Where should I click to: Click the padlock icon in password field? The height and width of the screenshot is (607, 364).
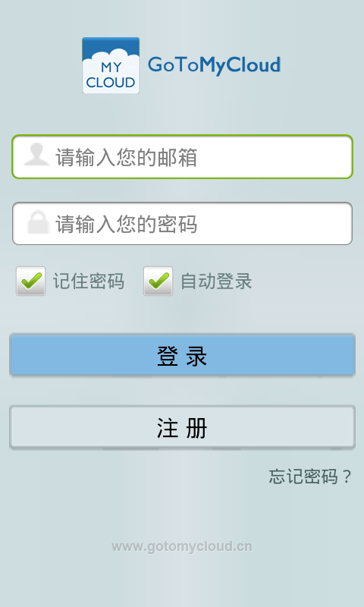(38, 222)
